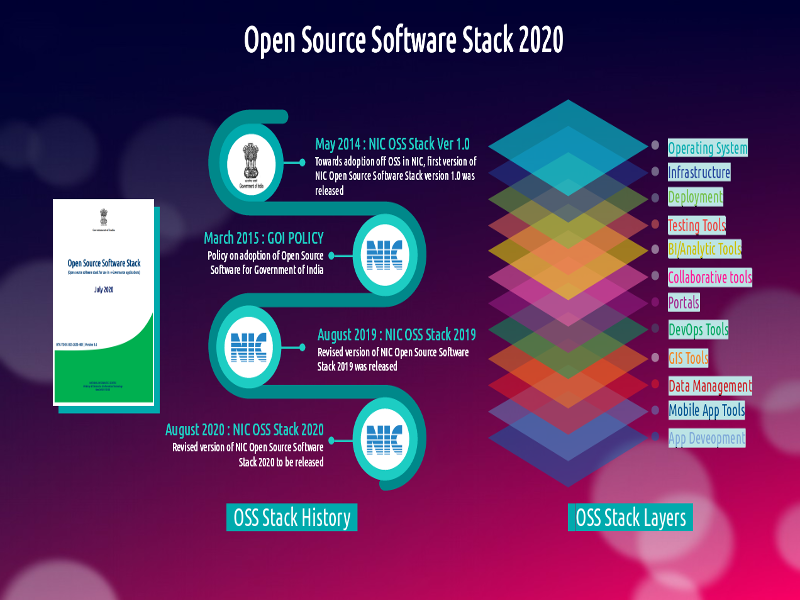Click the text 'Policy on adoption of Open Source'
This screenshot has height=600, width=800.
click(x=265, y=256)
